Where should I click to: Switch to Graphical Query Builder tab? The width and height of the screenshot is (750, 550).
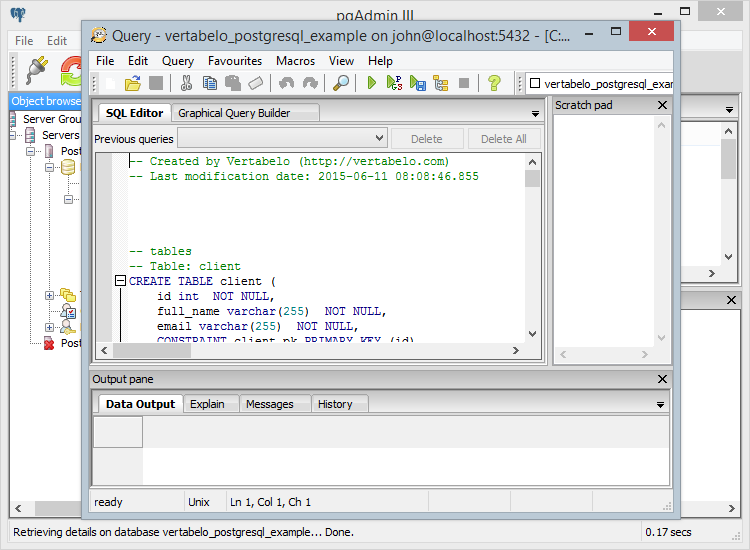click(x=234, y=113)
